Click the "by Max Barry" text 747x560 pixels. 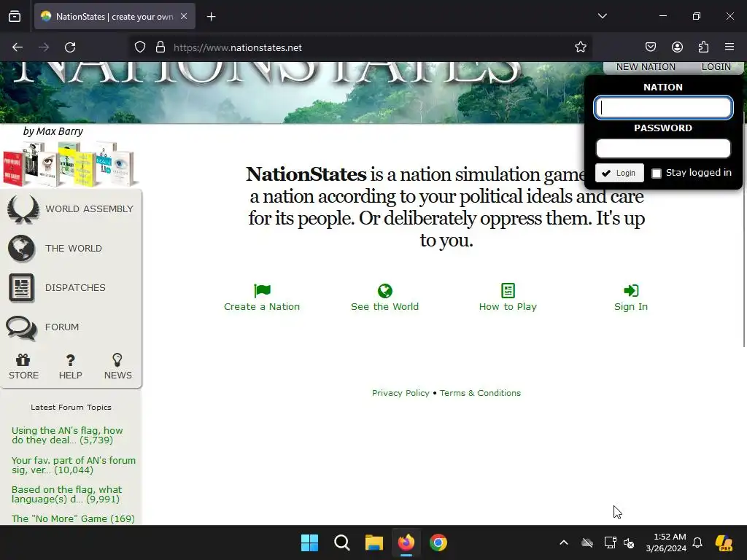click(53, 131)
